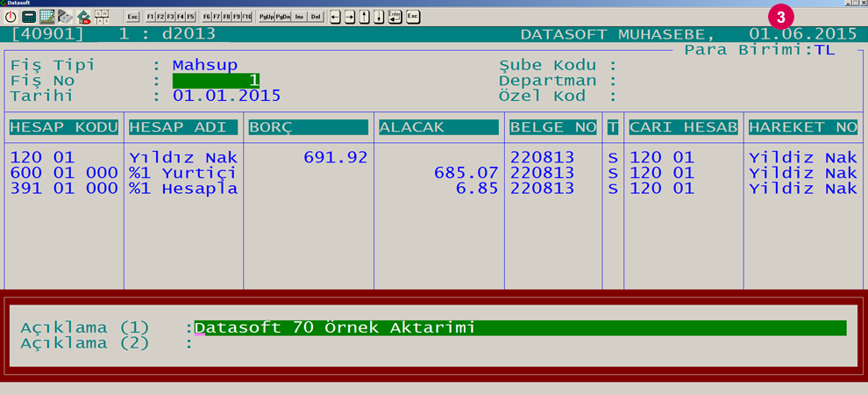Click the USB key icon
This screenshot has height=395, width=868.
[x=65, y=17]
